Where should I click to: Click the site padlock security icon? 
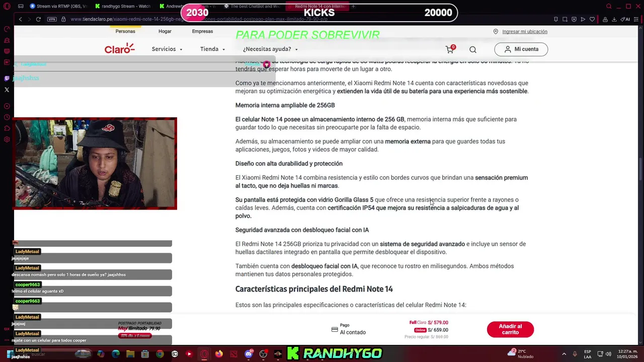(x=63, y=19)
